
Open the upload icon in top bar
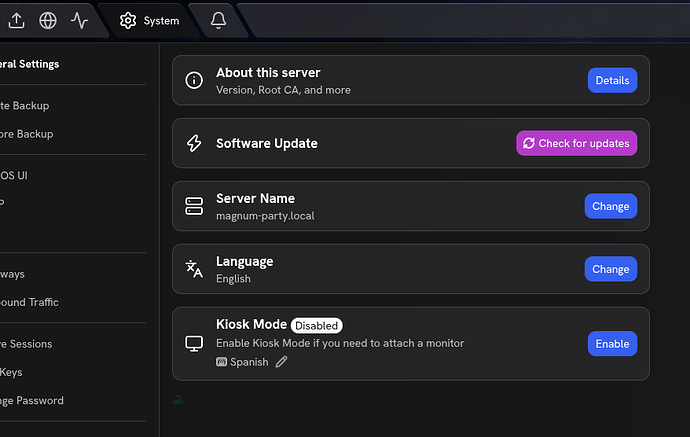(16, 20)
